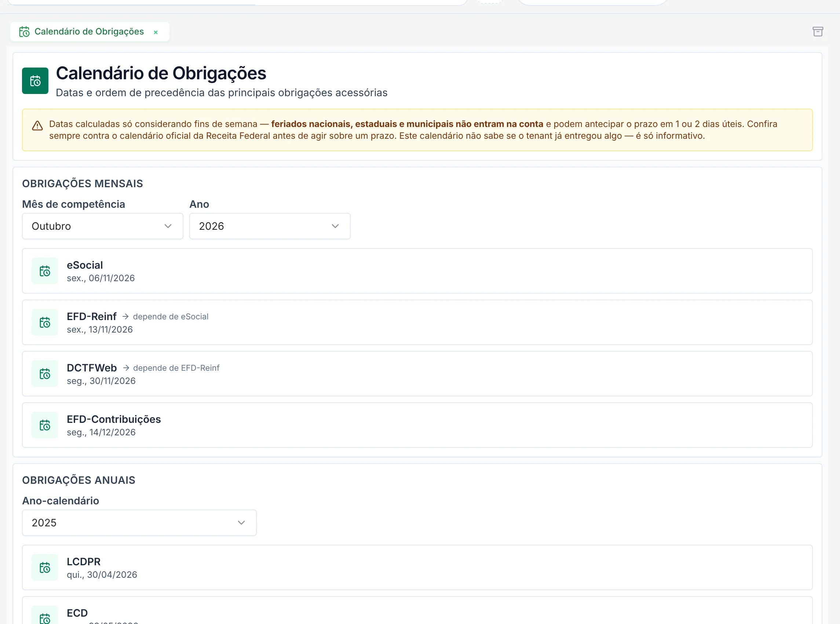This screenshot has height=624, width=840.
Task: Click the LCDPR row calendar icon
Action: point(45,567)
